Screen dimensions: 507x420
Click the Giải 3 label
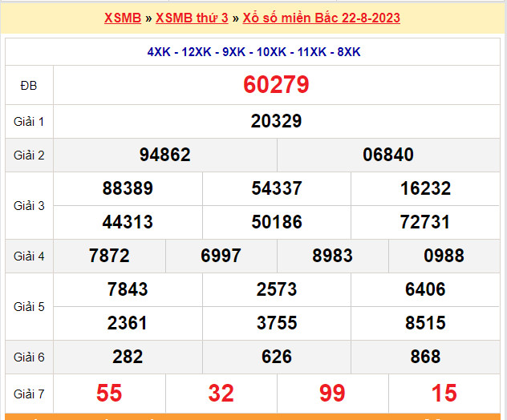point(29,206)
